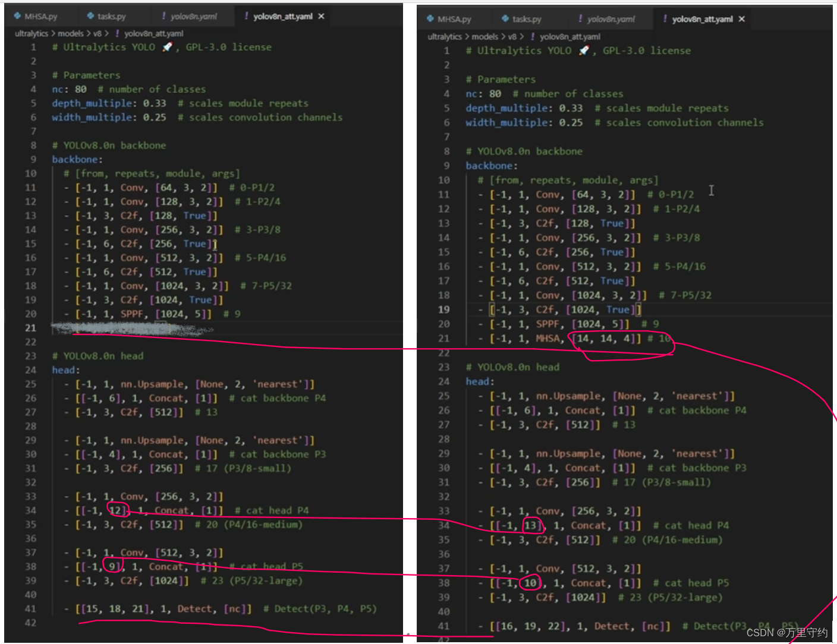Viewport: 837px width, 644px height.
Task: Click Python file icon on right MHSA.py tab
Action: pos(430,19)
